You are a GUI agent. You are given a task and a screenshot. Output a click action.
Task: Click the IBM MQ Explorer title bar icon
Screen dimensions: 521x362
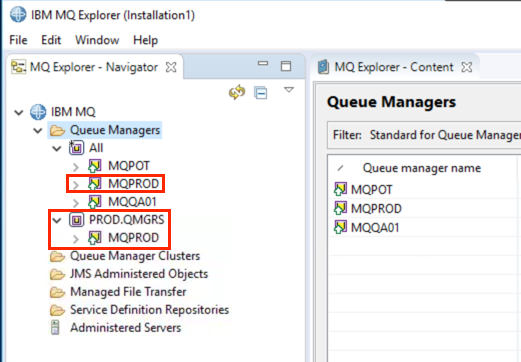[x=18, y=15]
